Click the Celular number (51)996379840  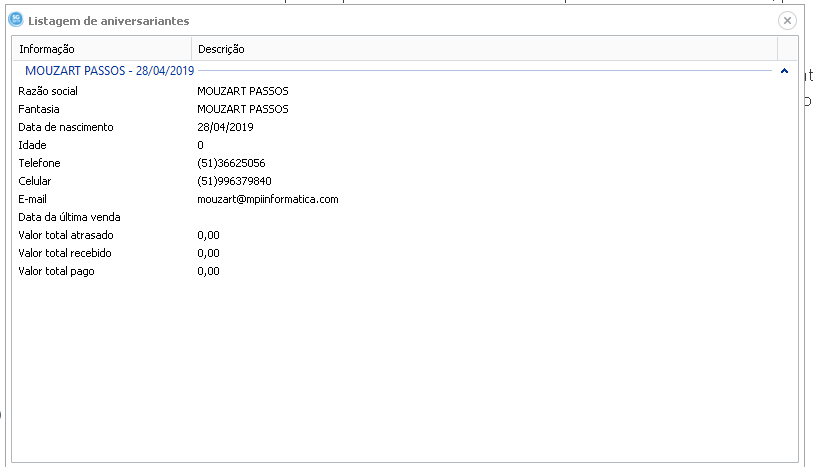234,181
